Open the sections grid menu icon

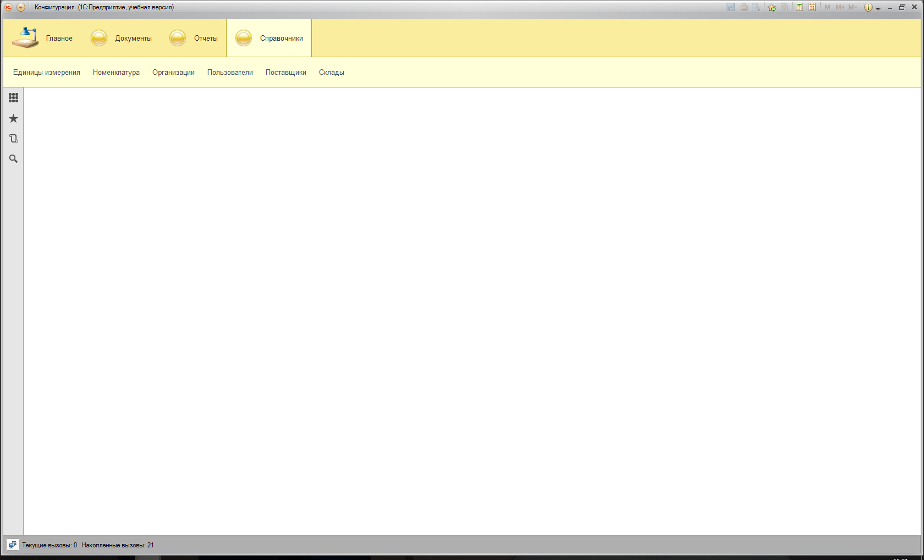tap(14, 98)
